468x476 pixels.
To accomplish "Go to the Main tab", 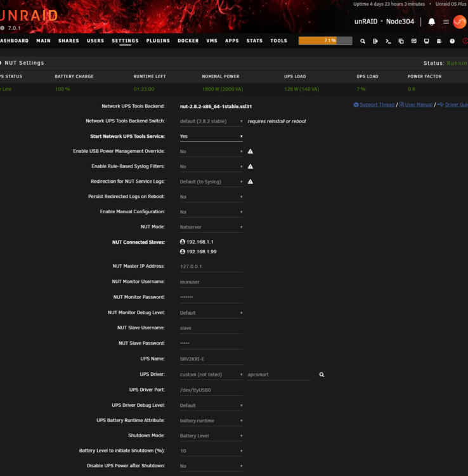I will pos(43,41).
